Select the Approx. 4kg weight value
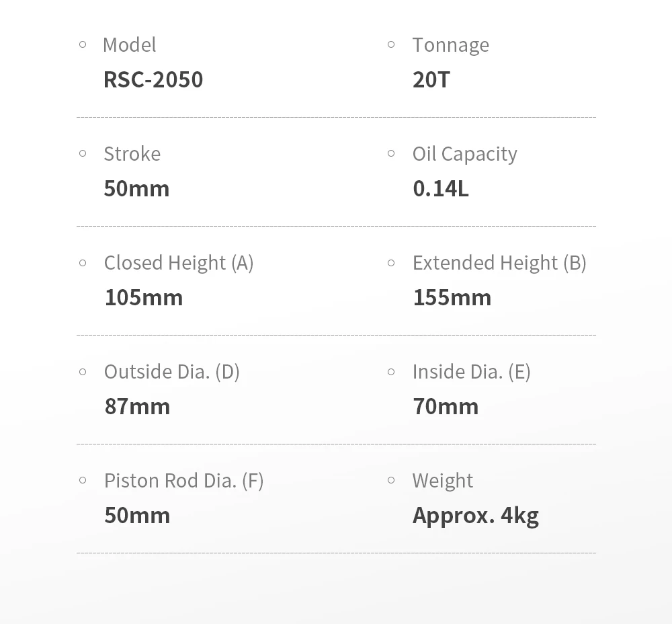Viewport: 672px width, 624px height. point(475,516)
